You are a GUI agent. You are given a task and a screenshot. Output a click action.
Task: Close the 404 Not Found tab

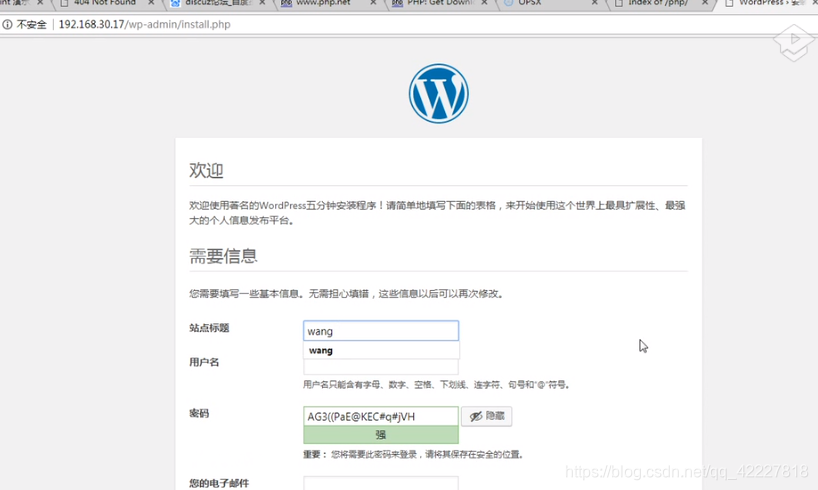tap(151, 3)
